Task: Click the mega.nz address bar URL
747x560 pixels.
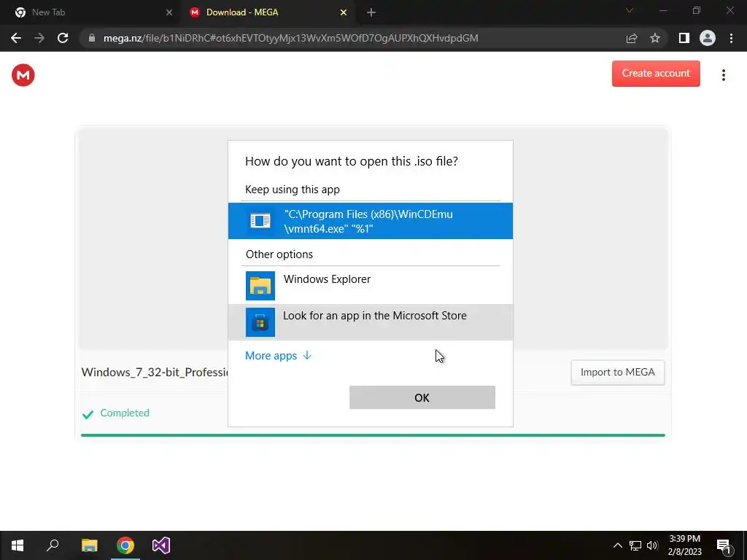Action: [x=290, y=38]
